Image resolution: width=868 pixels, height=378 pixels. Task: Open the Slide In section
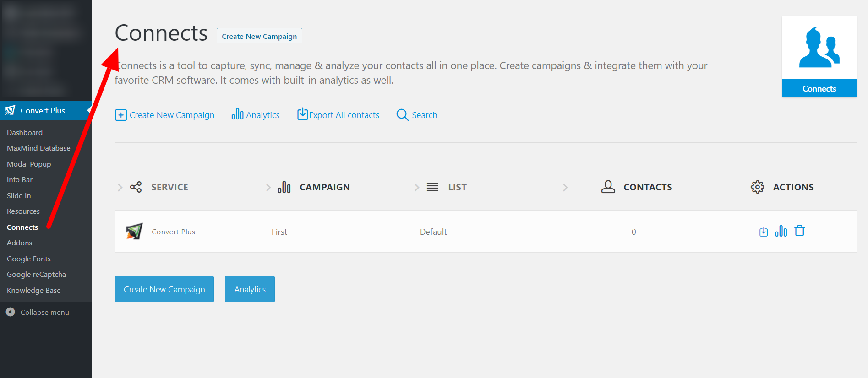point(19,195)
